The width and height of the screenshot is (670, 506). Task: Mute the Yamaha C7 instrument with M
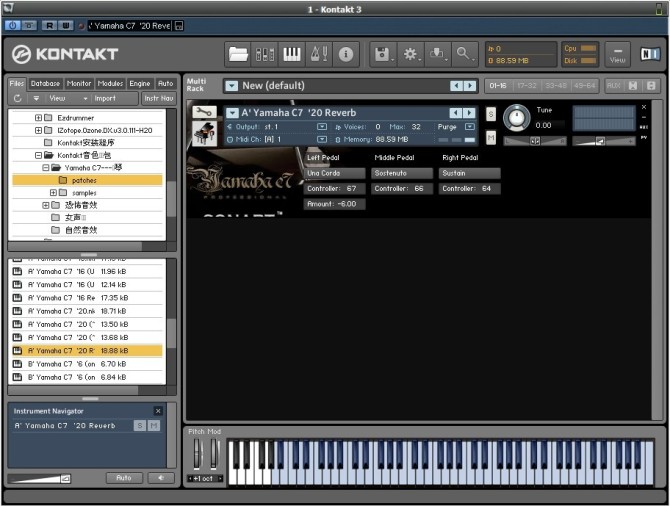(491, 136)
